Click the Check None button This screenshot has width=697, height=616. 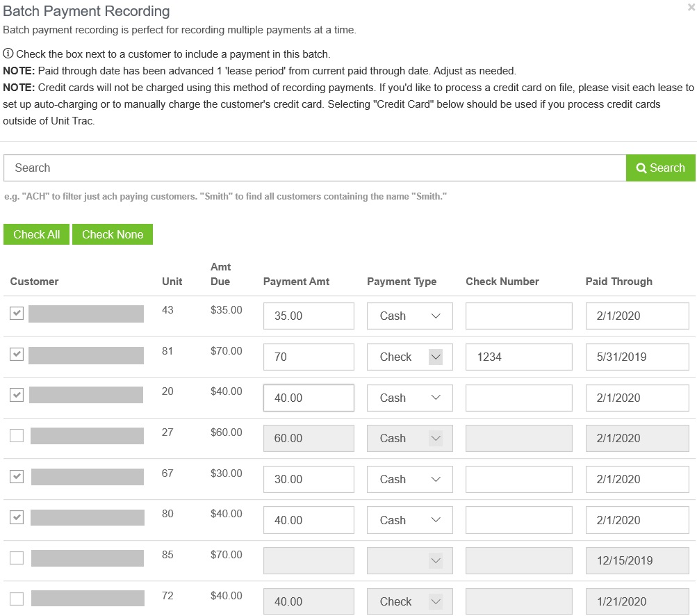tap(112, 234)
